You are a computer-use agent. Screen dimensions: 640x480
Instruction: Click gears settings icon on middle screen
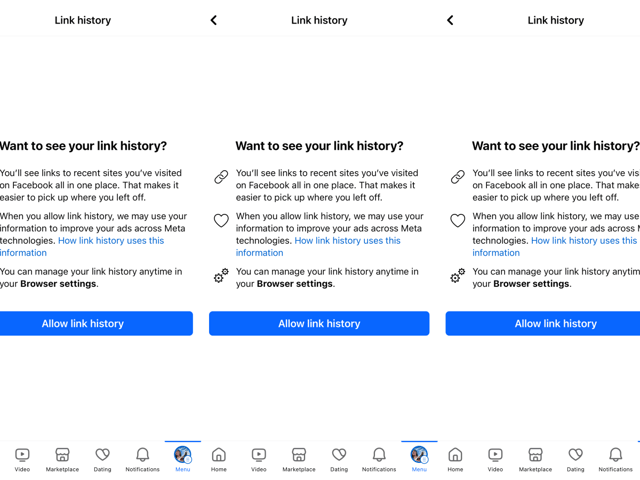pos(221,276)
